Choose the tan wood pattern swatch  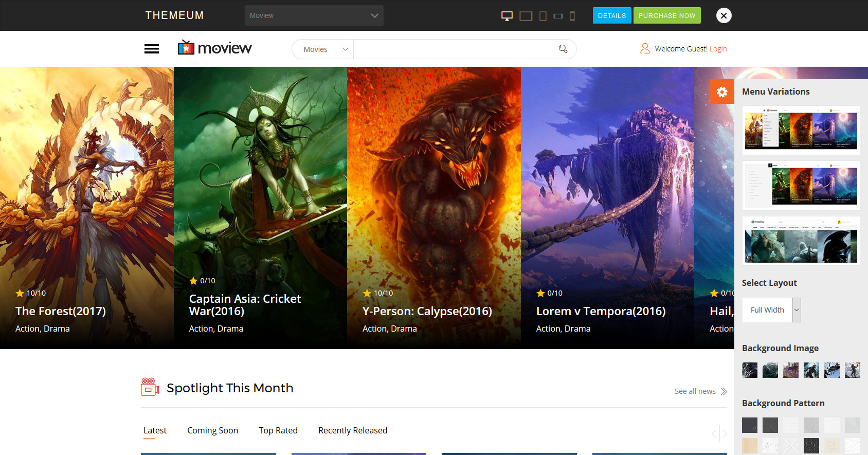[750, 446]
